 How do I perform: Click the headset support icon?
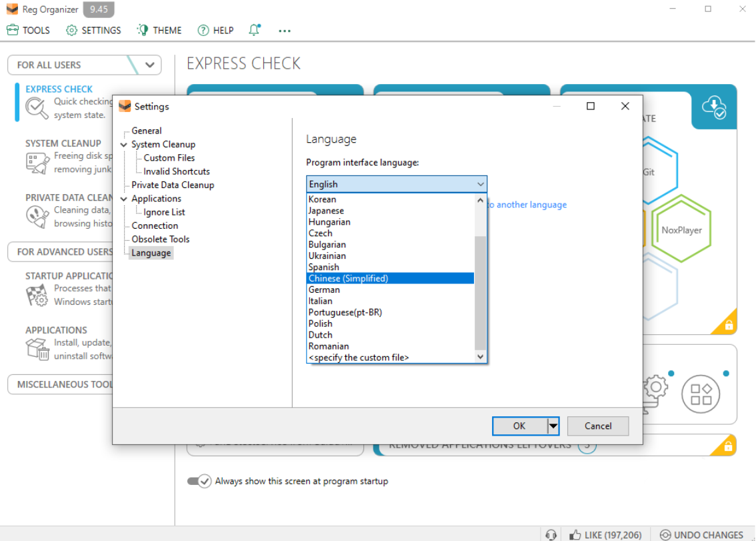click(551, 534)
